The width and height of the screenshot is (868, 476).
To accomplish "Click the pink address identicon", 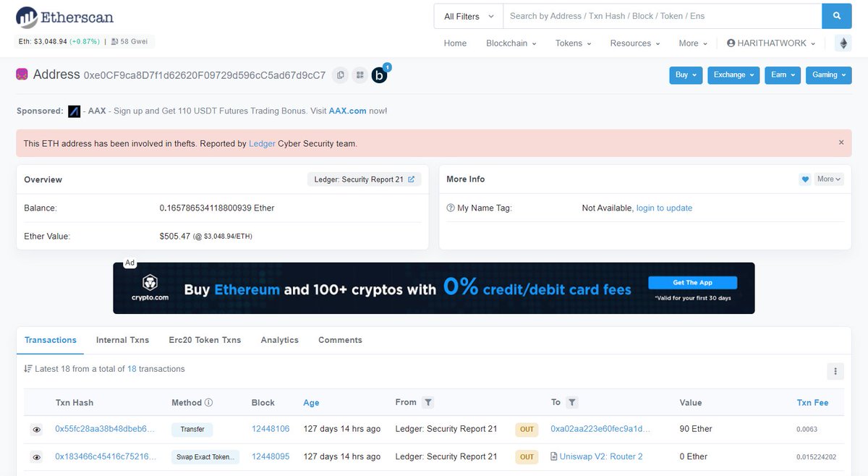I will [22, 75].
